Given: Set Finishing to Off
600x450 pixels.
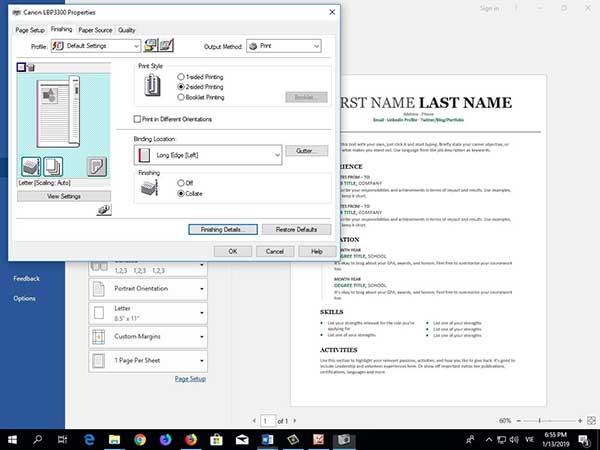Looking at the screenshot, I should pos(185,183).
